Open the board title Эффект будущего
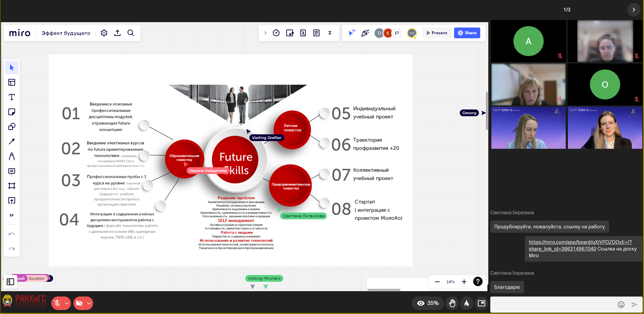This screenshot has width=644, height=314. [66, 33]
